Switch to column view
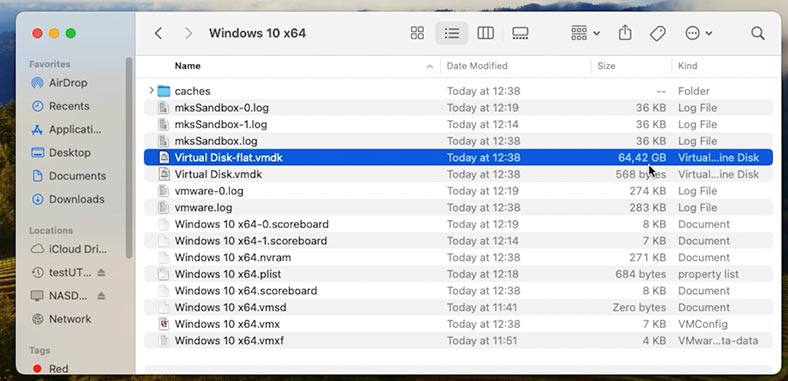Viewport: 788px width, 381px height. click(485, 33)
